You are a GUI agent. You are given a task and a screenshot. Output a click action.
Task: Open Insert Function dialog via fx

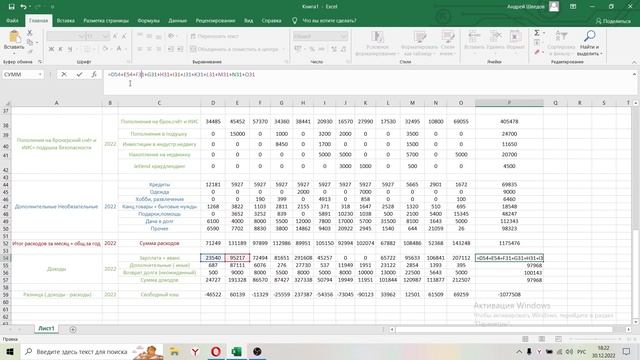pos(94,74)
